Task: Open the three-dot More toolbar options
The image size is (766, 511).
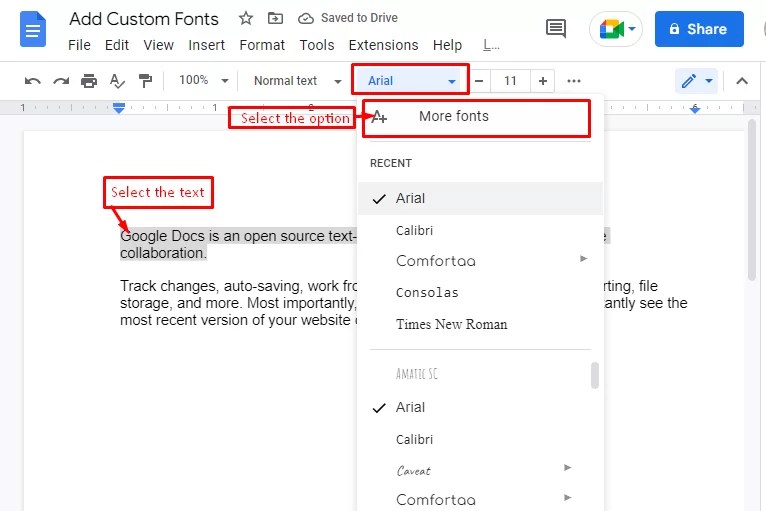Action: click(574, 81)
